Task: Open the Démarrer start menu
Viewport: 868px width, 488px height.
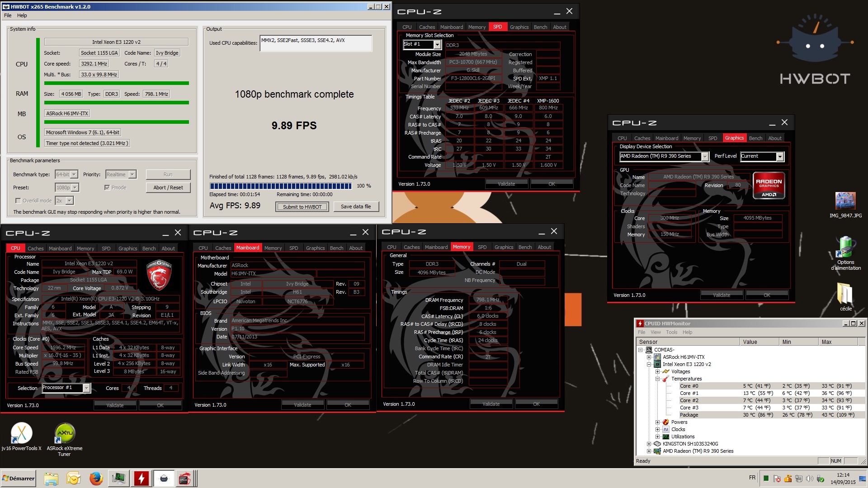Action: 19,478
